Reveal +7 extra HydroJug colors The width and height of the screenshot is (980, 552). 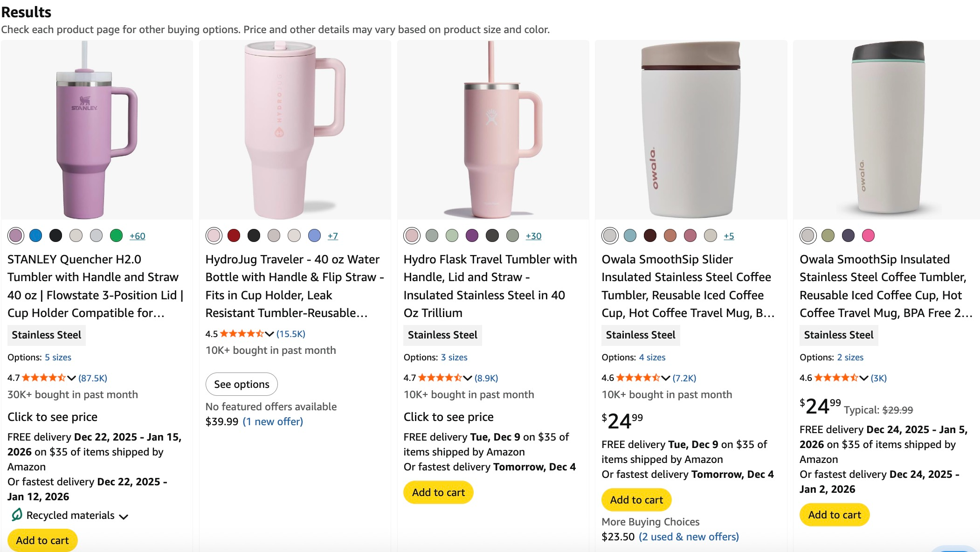[x=333, y=236]
